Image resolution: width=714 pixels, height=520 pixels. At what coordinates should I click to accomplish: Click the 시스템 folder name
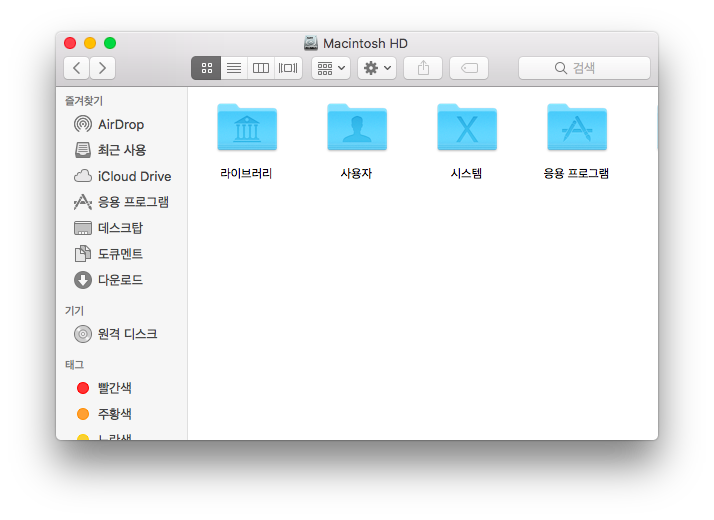point(466,173)
